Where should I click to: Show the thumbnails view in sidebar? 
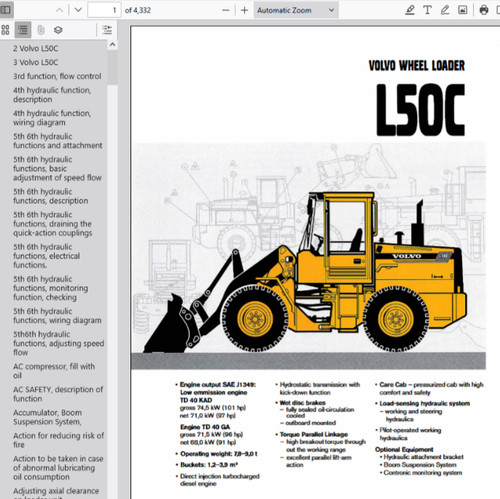click(x=5, y=30)
